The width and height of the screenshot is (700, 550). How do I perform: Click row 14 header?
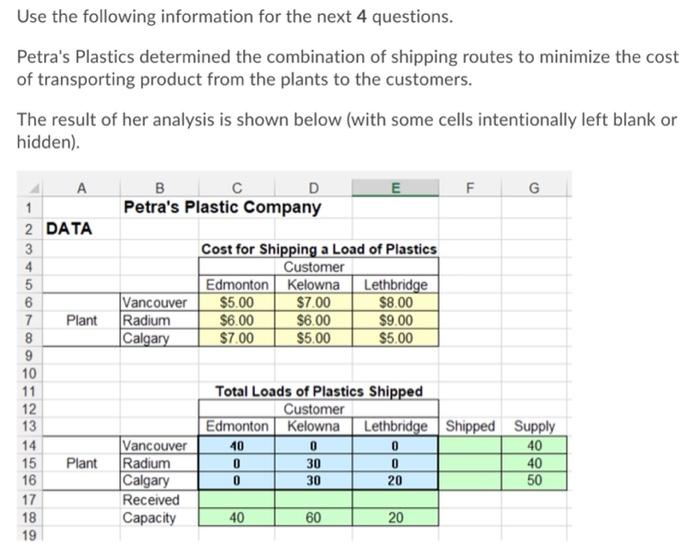(x=29, y=445)
